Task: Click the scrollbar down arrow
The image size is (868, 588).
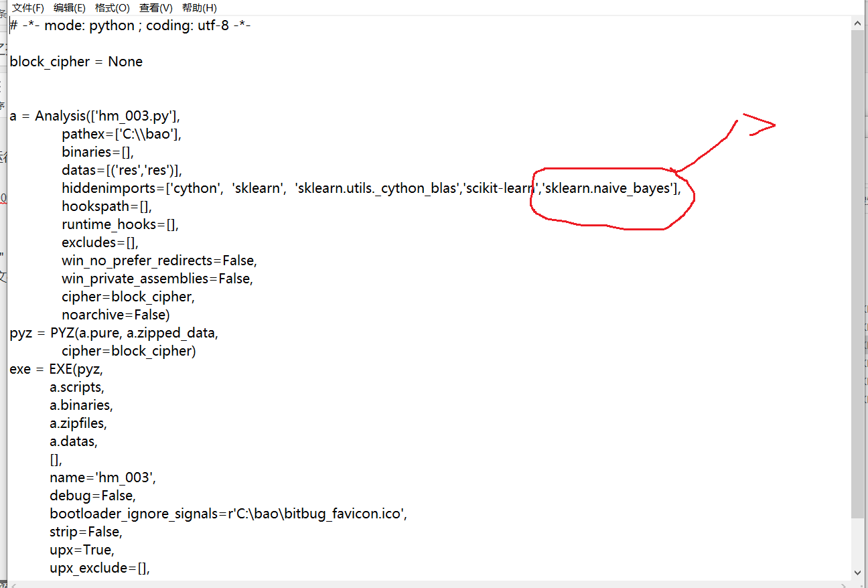Action: pyautogui.click(x=858, y=573)
